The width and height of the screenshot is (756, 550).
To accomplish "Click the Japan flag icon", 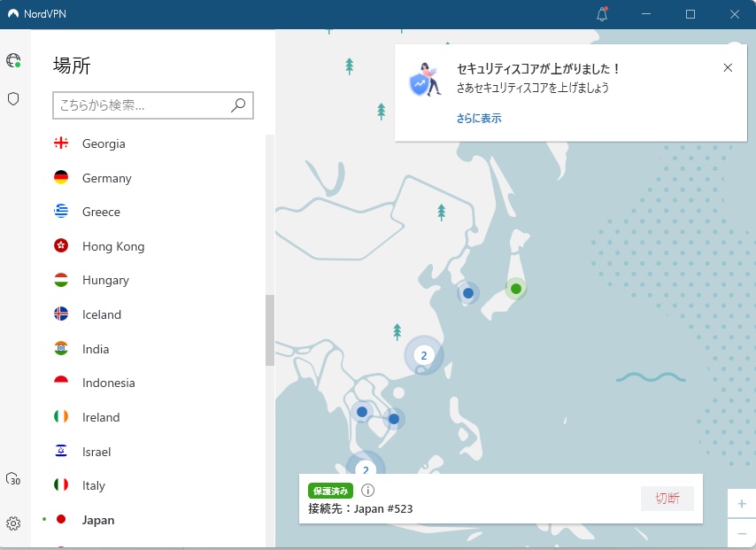I will click(61, 519).
